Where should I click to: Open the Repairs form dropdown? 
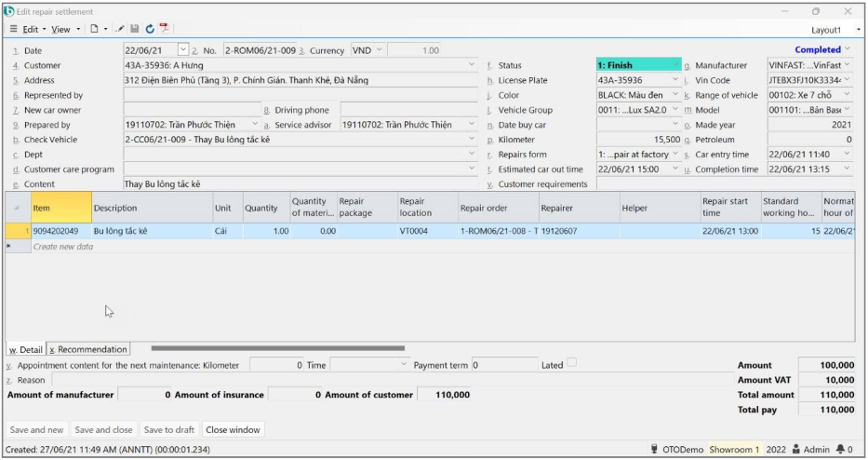coord(675,155)
